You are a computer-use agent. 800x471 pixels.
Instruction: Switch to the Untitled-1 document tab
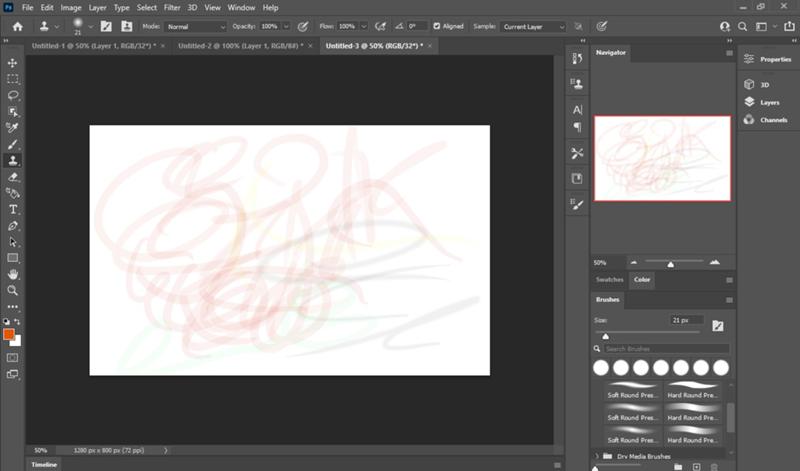tap(94, 46)
